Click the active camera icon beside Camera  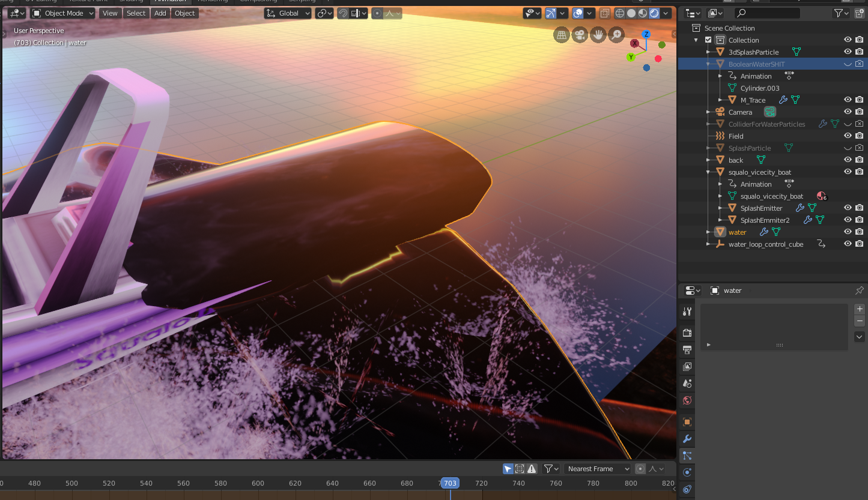click(770, 112)
